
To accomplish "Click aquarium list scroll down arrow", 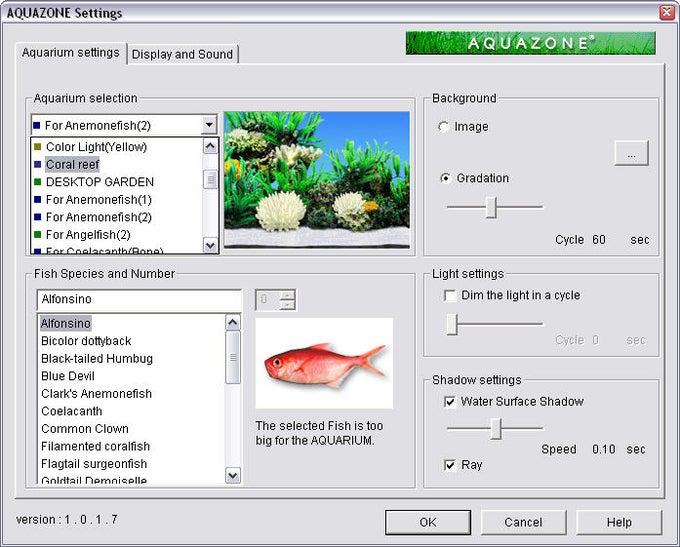I will coord(210,246).
